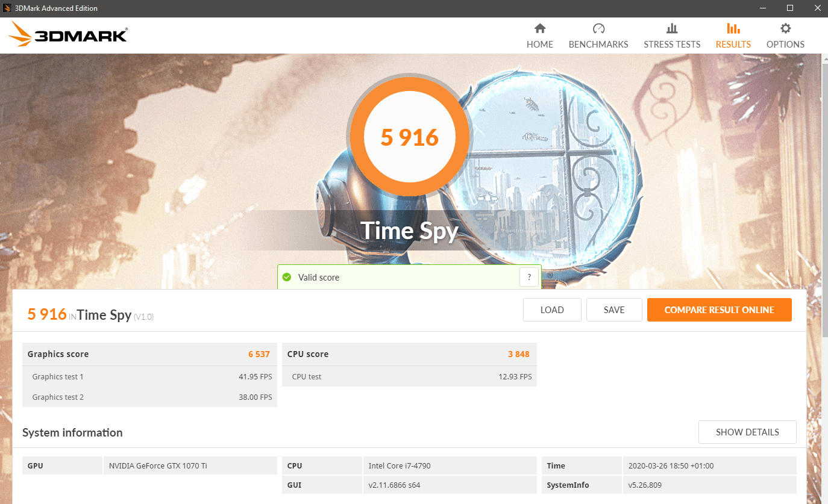Go to the HOME tab label
The height and width of the screenshot is (504, 828).
point(540,45)
